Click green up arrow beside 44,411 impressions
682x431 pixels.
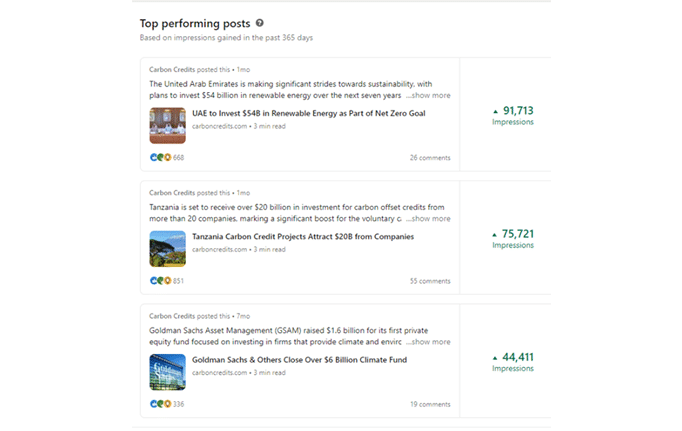coord(495,357)
